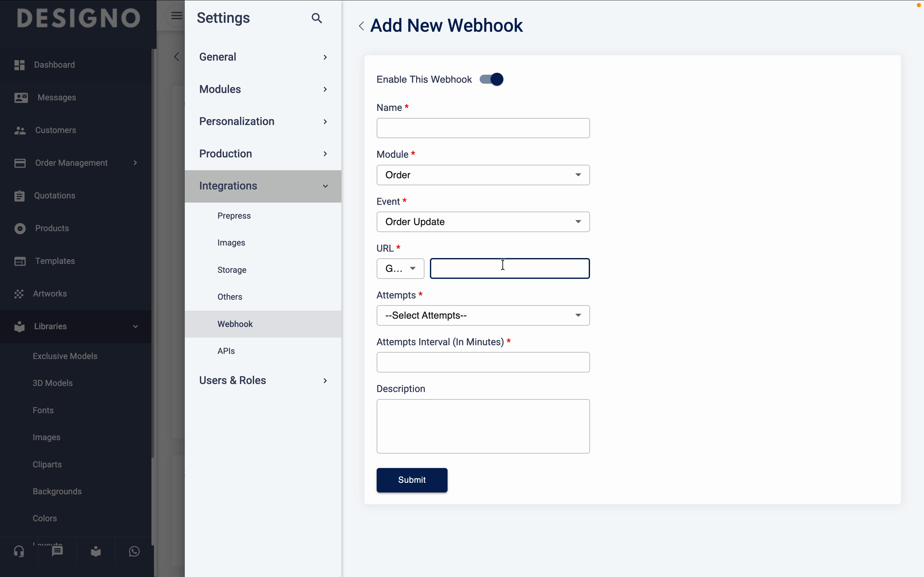
Task: Click the hamburger menu icon
Action: [x=176, y=16]
